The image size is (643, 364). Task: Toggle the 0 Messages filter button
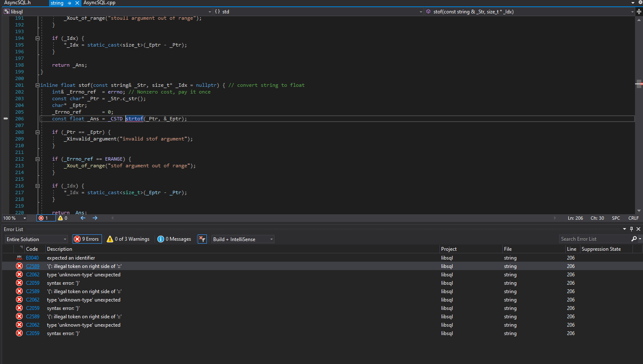(x=174, y=239)
